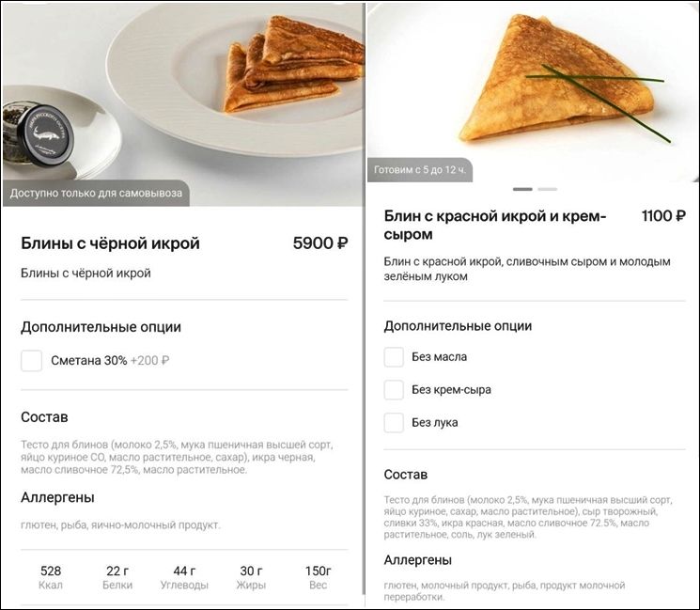The image size is (700, 610).
Task: Click the 22 г Белки value
Action: (117, 577)
